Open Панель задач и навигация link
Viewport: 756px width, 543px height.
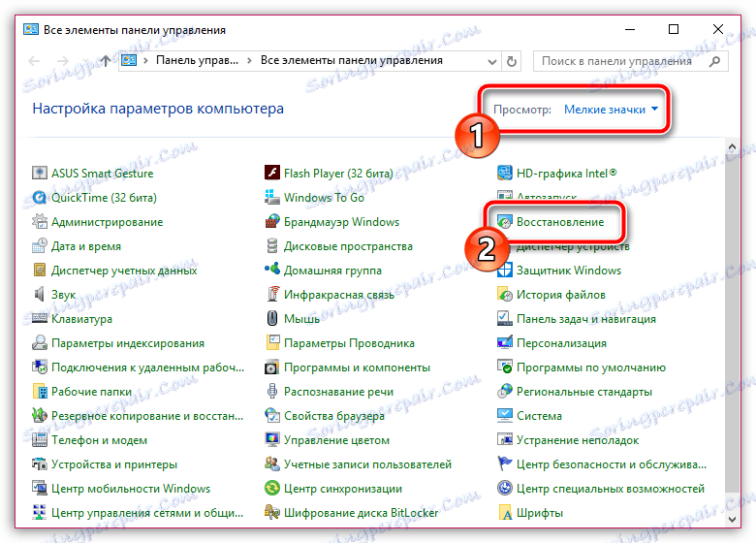coord(586,319)
